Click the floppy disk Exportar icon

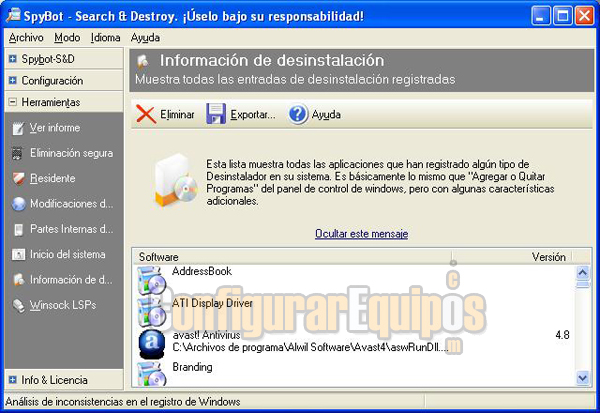pos(216,114)
